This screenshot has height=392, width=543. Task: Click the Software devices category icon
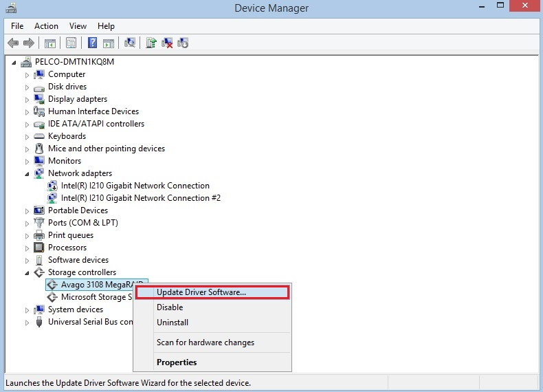point(39,260)
